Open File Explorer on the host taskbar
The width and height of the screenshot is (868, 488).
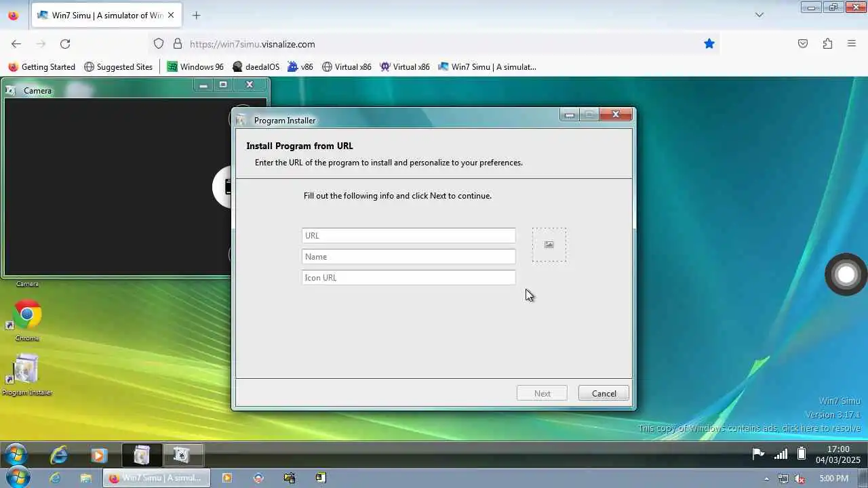pos(85,478)
